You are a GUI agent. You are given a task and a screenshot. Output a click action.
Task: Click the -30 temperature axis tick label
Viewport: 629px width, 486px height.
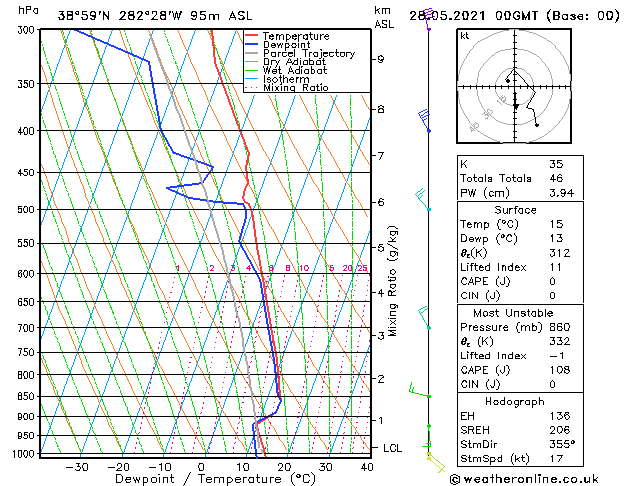(77, 468)
